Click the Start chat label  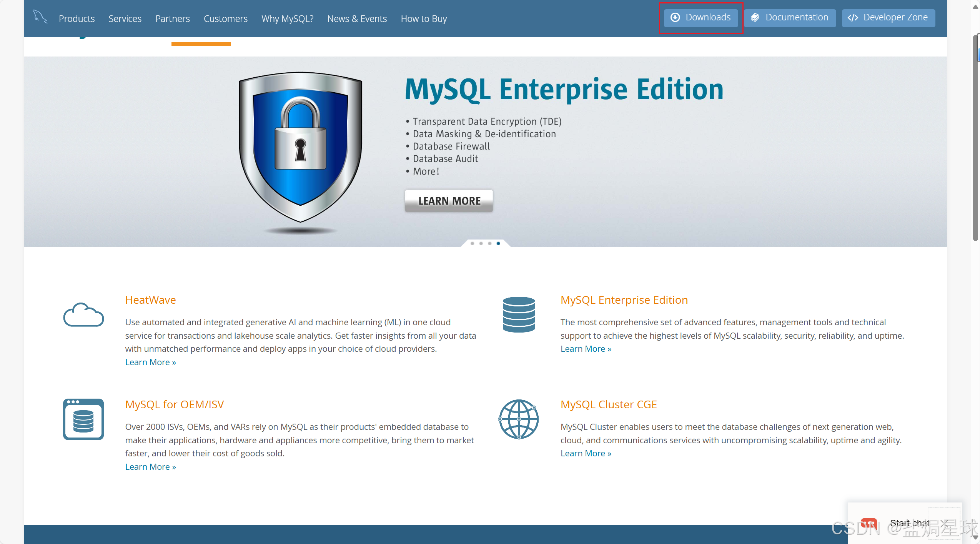(909, 523)
